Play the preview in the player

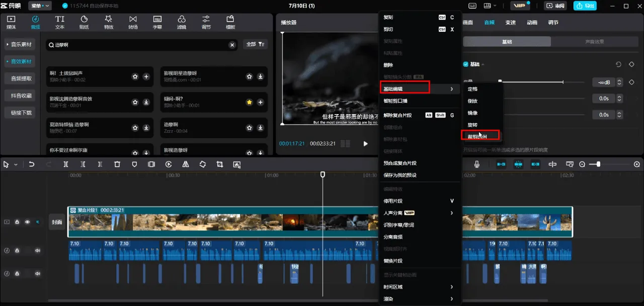[365, 144]
